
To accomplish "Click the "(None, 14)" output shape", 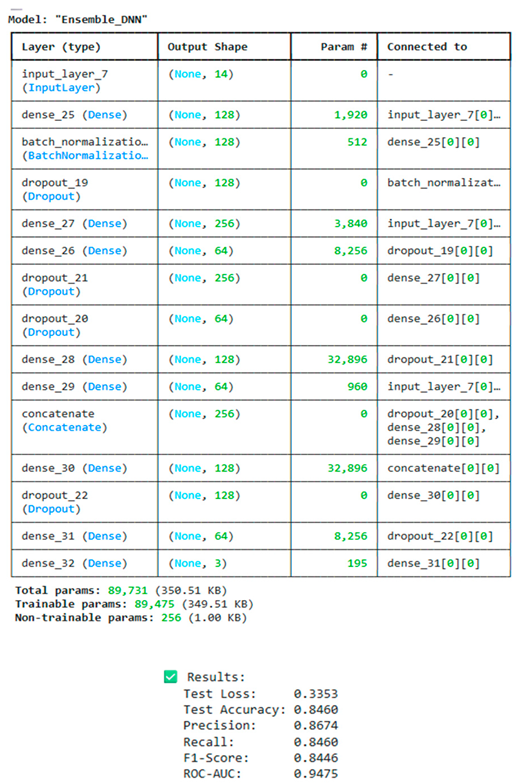I will (x=201, y=74).
